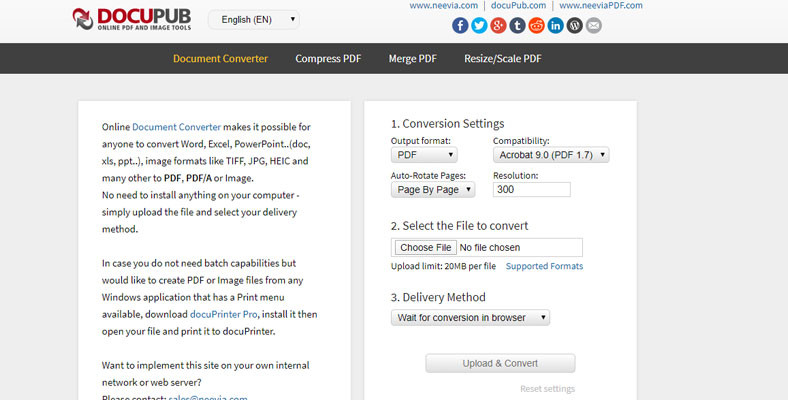
Task: Visit the www.neeviaPDF.com link
Action: pyautogui.click(x=601, y=6)
